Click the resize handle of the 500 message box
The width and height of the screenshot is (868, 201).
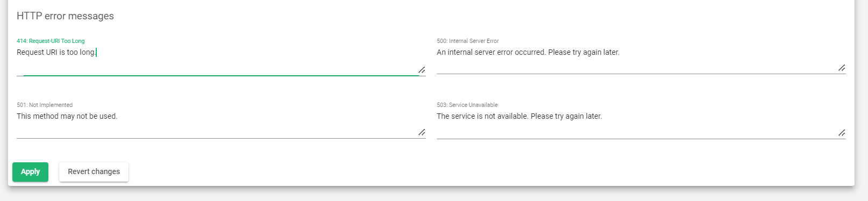tap(842, 68)
